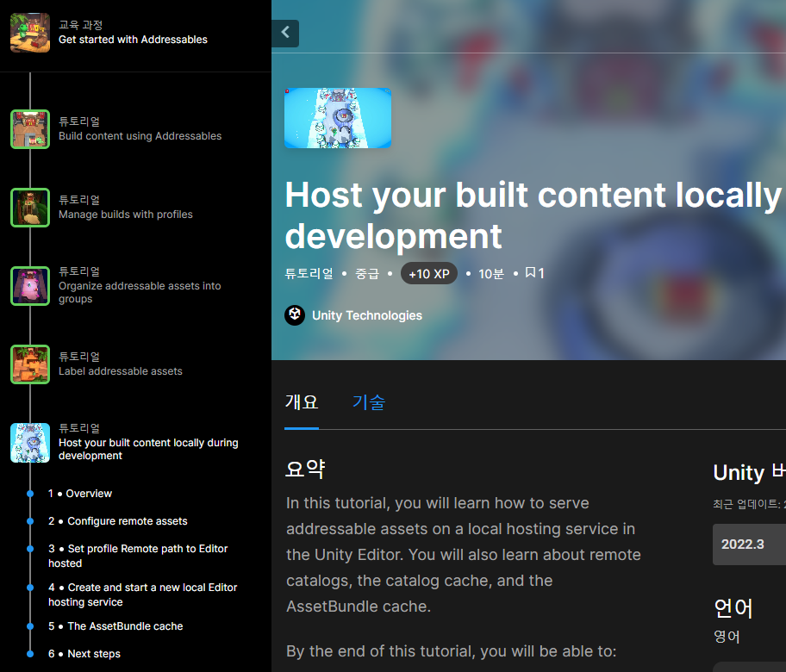This screenshot has height=672, width=786.
Task: Go to Organize addressable assets into groups
Action: (140, 292)
